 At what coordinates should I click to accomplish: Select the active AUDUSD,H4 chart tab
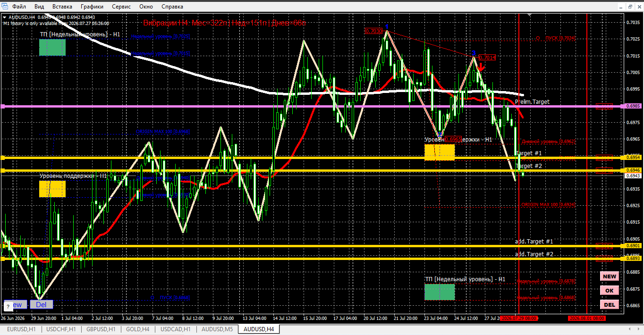[259, 329]
